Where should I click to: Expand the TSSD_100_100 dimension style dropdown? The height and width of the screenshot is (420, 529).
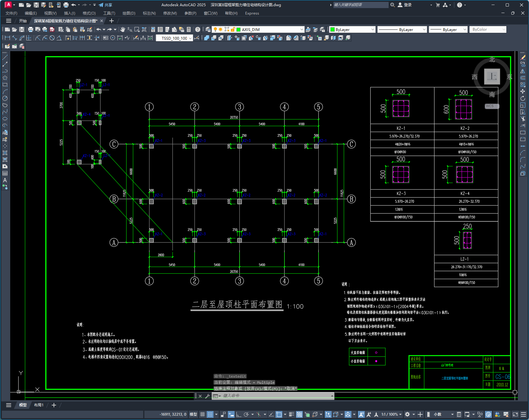pos(190,38)
